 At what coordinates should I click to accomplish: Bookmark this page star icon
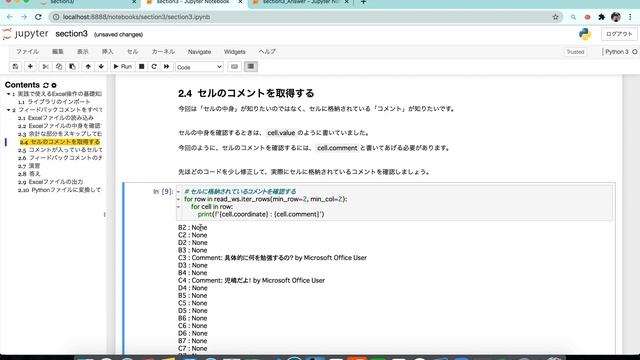[555, 17]
